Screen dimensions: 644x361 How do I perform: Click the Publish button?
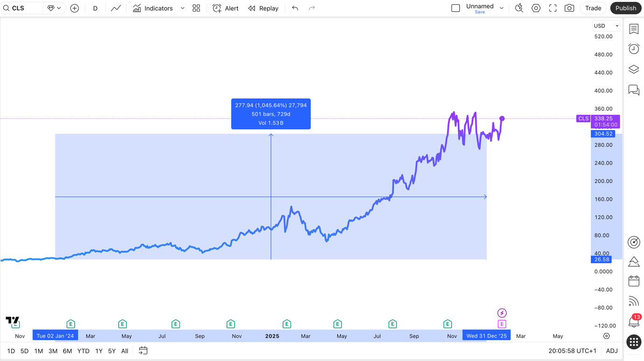(x=625, y=8)
